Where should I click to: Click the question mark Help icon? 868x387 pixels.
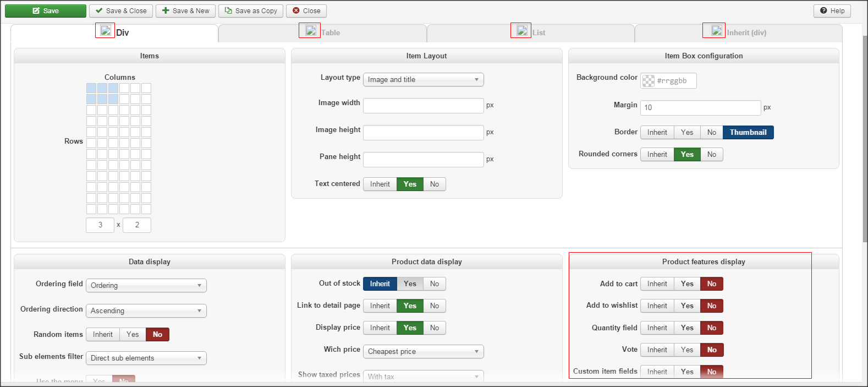[823, 10]
